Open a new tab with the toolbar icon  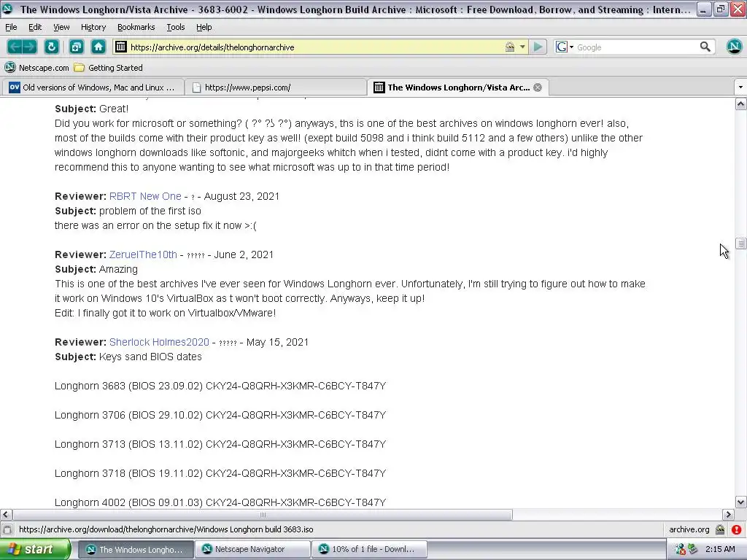tap(76, 47)
